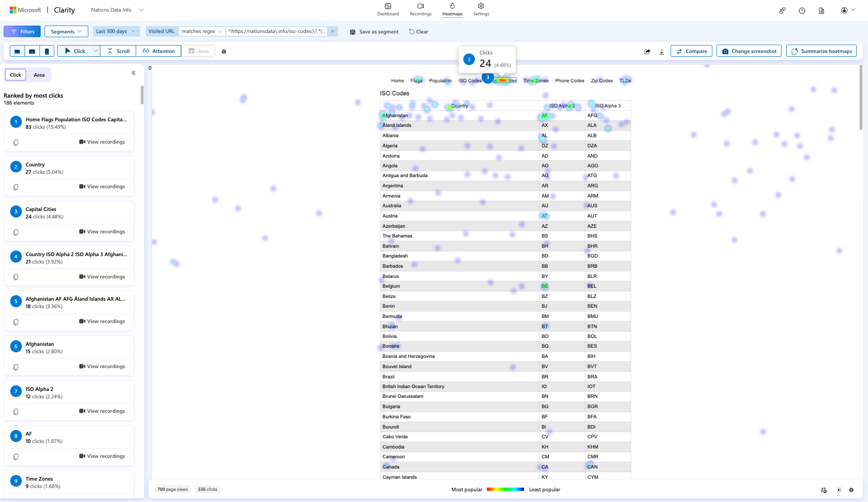Viewport: 868px width, 502px height.
Task: Click the share heatmap icon
Action: coord(647,52)
